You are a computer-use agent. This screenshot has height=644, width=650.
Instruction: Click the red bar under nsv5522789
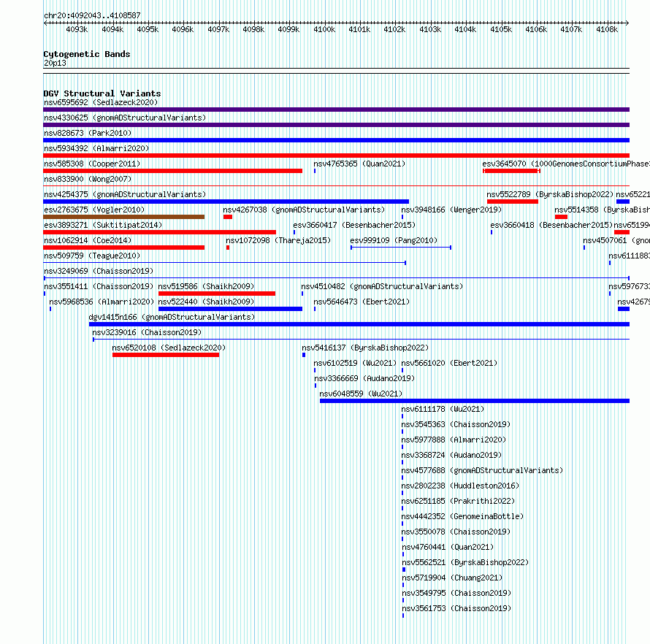(513, 202)
